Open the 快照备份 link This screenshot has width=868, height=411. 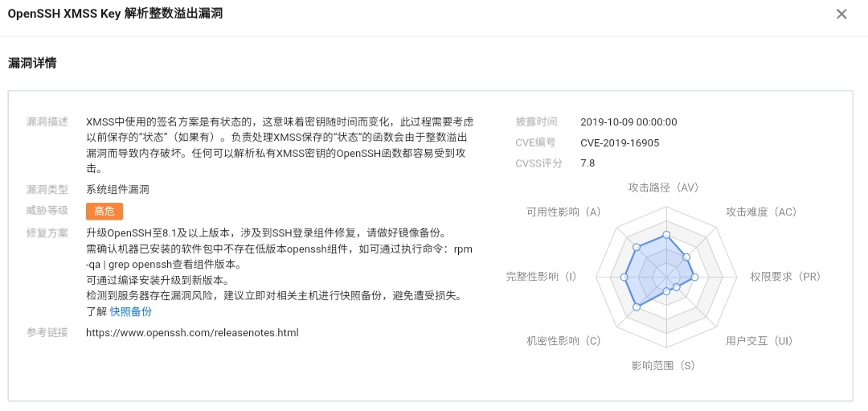tap(130, 311)
